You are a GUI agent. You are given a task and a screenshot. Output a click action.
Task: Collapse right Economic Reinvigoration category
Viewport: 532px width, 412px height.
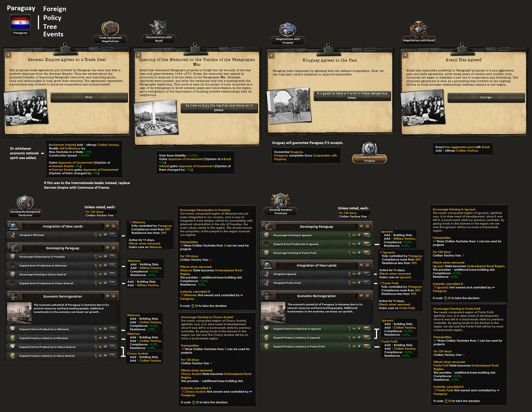click(368, 296)
